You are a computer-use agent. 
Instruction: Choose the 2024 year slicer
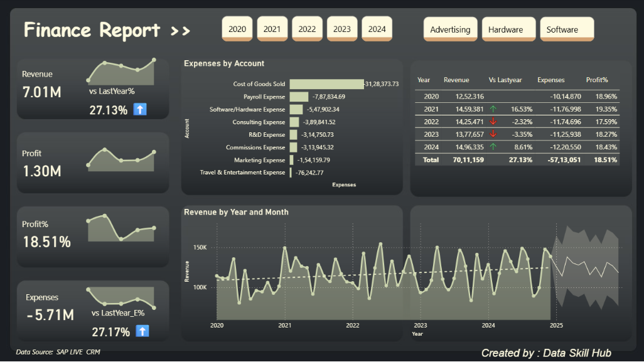click(x=377, y=29)
